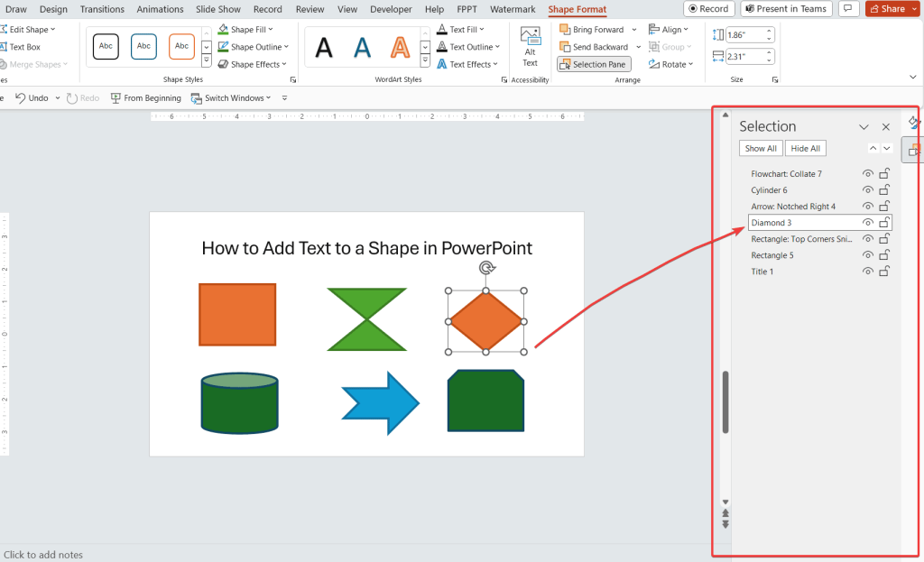Click the Send Backward icon
This screenshot has height=562, width=924.
click(x=564, y=46)
